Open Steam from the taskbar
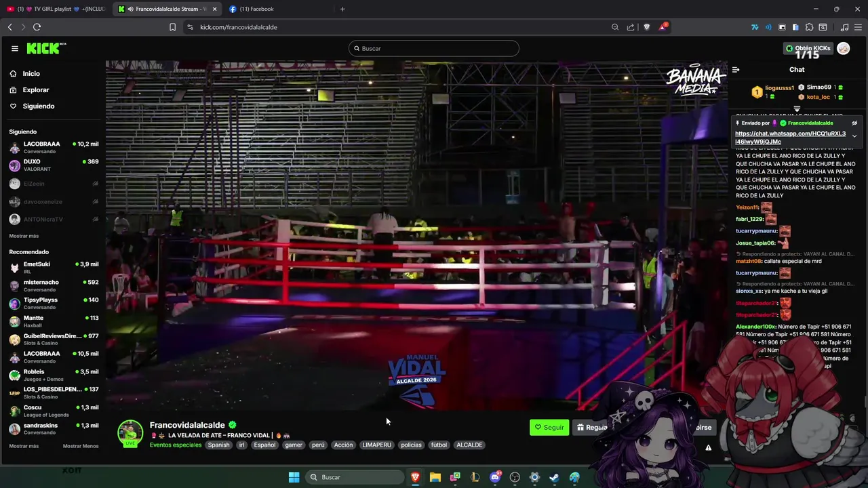Viewport: 868px width, 488px height. 554,477
